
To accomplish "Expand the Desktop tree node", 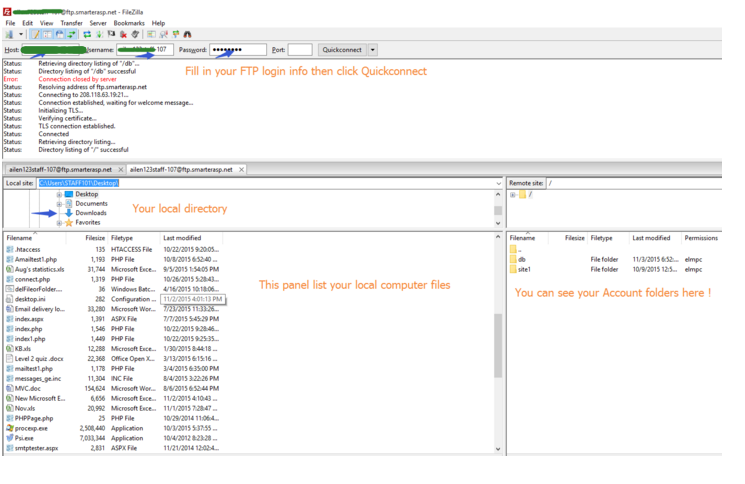I will pyautogui.click(x=59, y=194).
